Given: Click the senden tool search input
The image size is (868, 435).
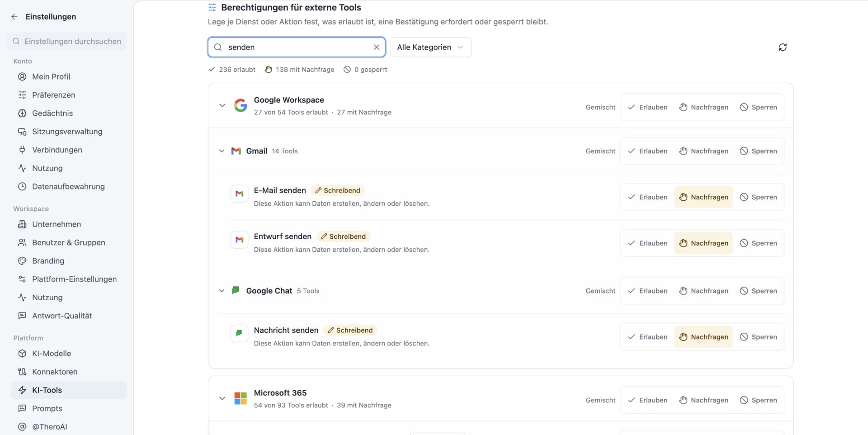Looking at the screenshot, I should 297,47.
